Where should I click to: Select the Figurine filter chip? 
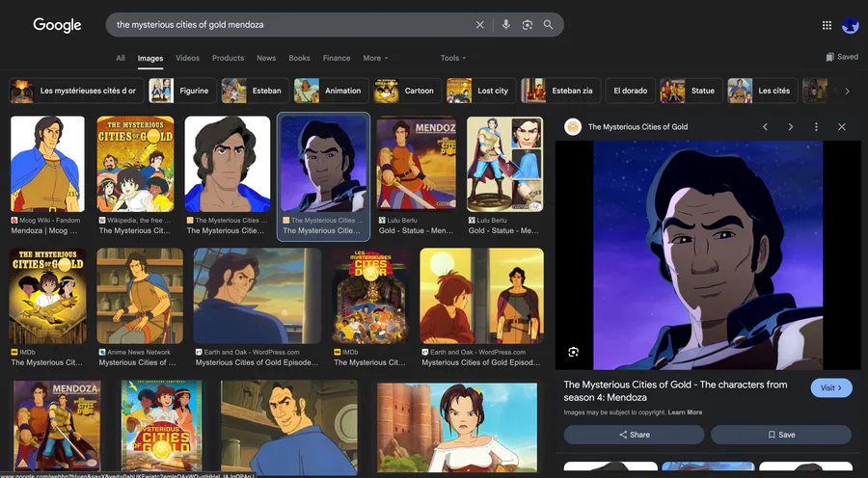tap(182, 91)
